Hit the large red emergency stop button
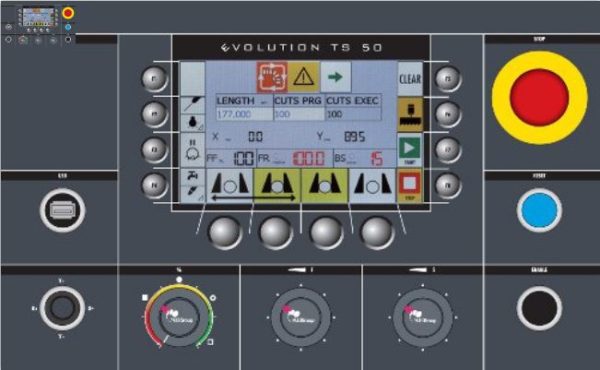 539,98
